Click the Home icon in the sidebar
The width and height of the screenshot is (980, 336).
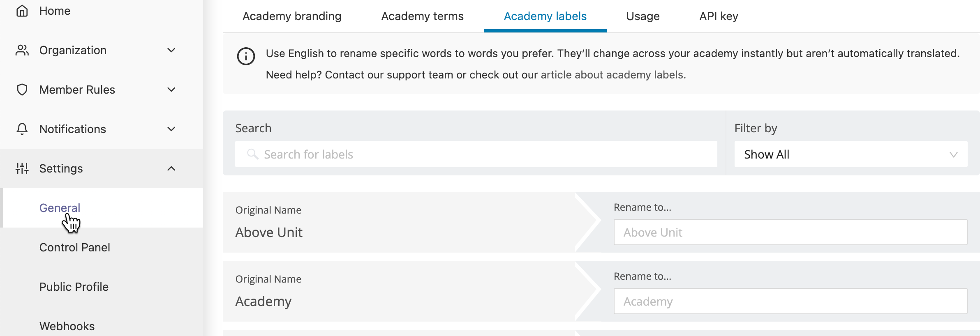coord(22,11)
